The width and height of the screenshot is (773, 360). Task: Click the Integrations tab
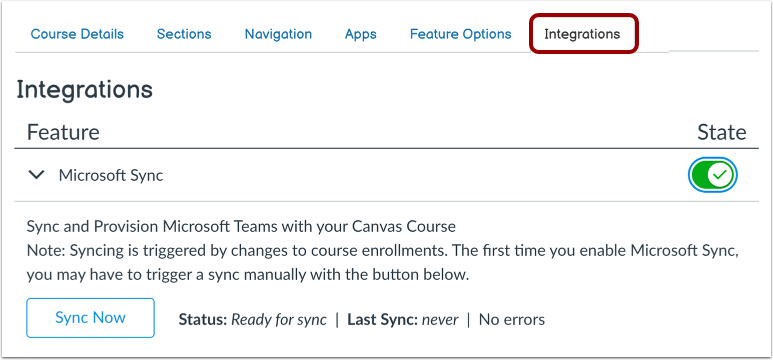[582, 34]
